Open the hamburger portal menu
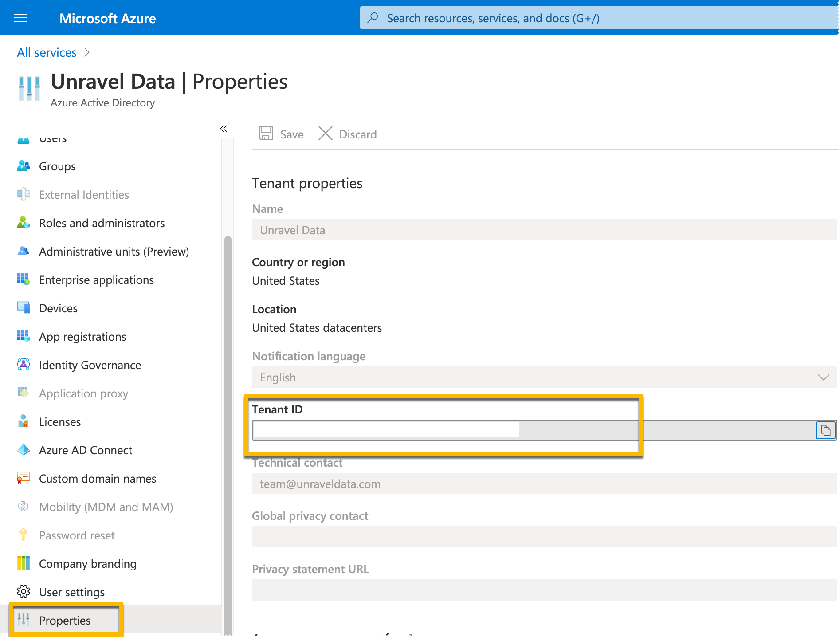The image size is (840, 637). (x=20, y=18)
